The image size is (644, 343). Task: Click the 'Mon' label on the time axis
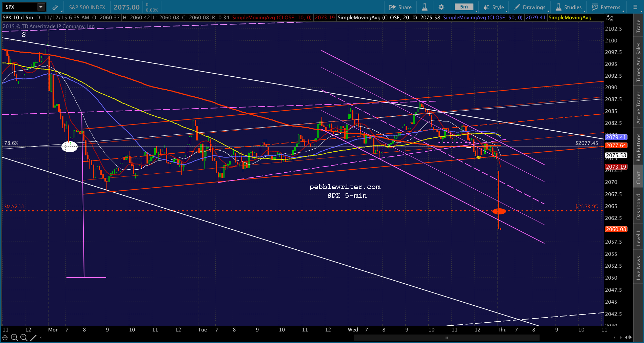[x=53, y=330]
